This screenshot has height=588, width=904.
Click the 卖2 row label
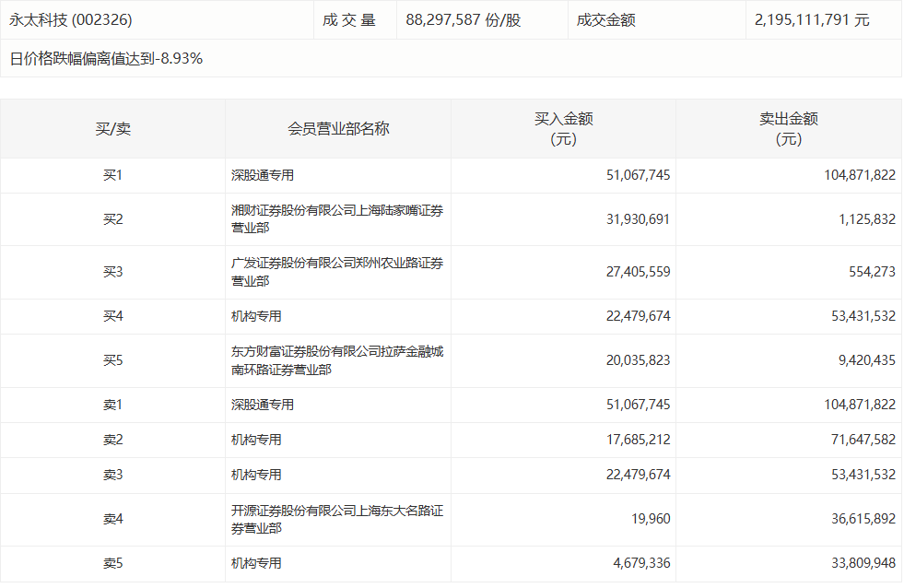pos(112,440)
